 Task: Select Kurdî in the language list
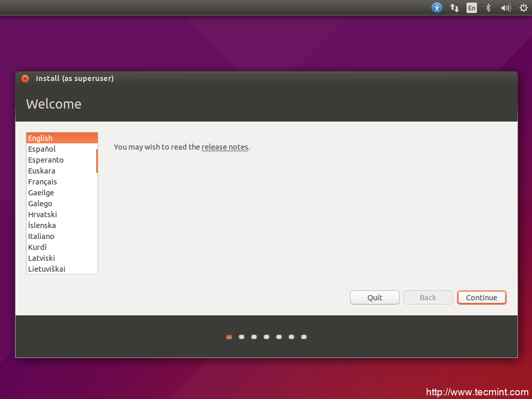tap(62, 247)
